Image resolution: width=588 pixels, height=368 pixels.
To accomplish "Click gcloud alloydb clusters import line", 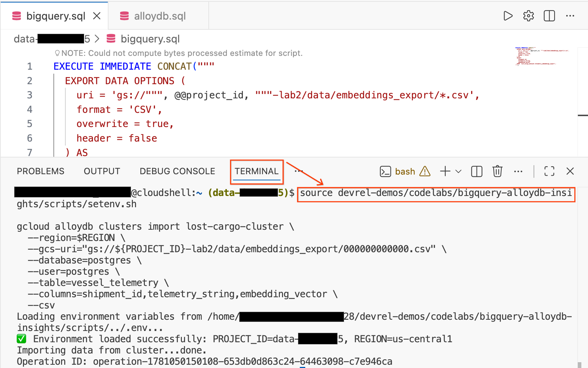I will [x=155, y=226].
